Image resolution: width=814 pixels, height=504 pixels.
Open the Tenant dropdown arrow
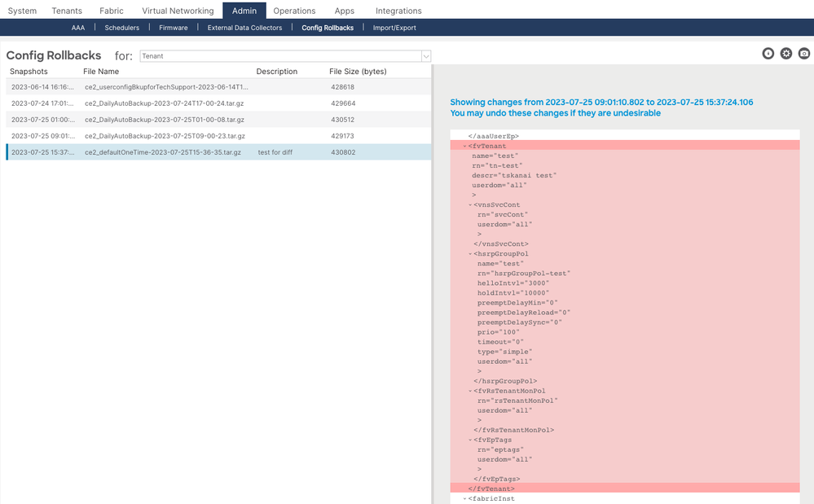click(426, 56)
